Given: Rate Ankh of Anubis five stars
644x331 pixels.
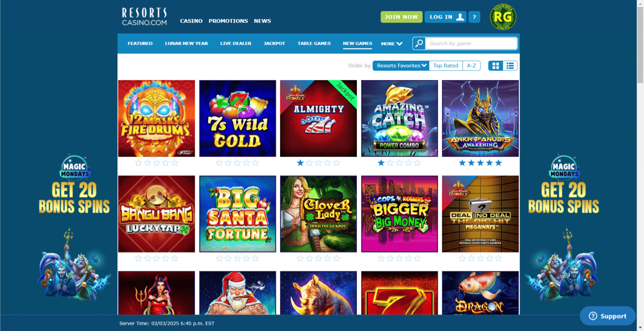Looking at the screenshot, I should tap(499, 163).
